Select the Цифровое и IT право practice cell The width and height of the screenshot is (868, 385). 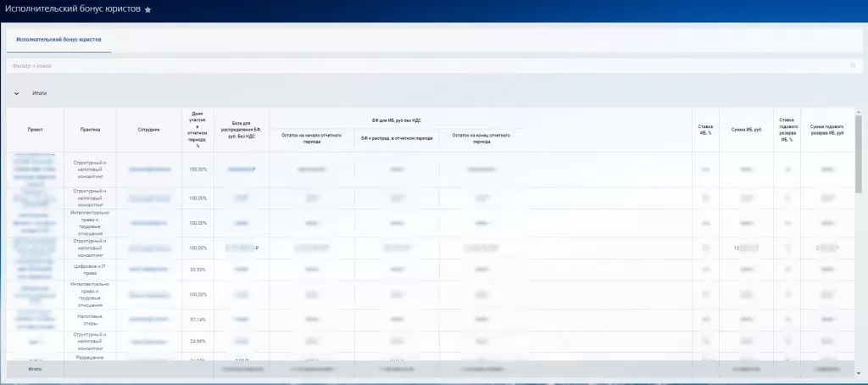point(90,269)
